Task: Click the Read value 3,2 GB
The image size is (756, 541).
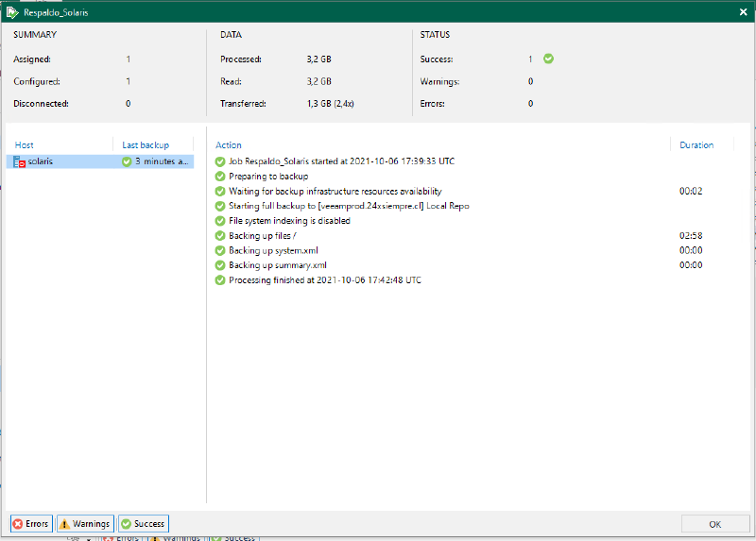Action: click(318, 81)
